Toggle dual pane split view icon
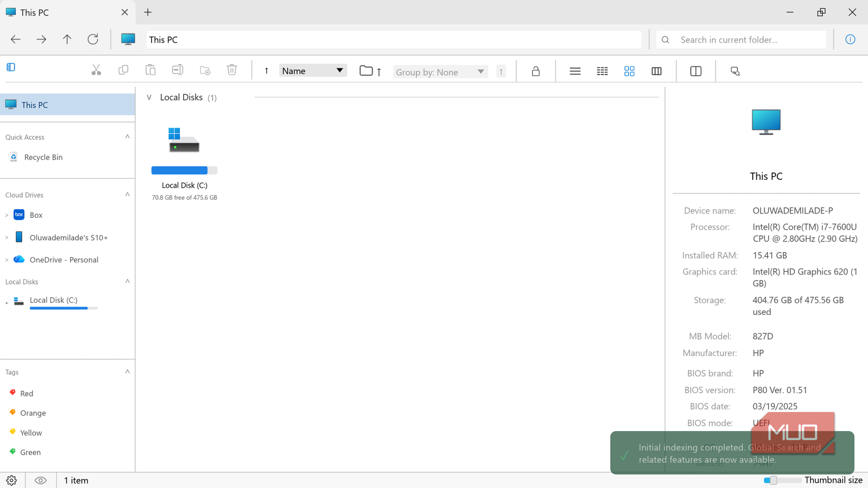The height and width of the screenshot is (488, 868). [695, 71]
